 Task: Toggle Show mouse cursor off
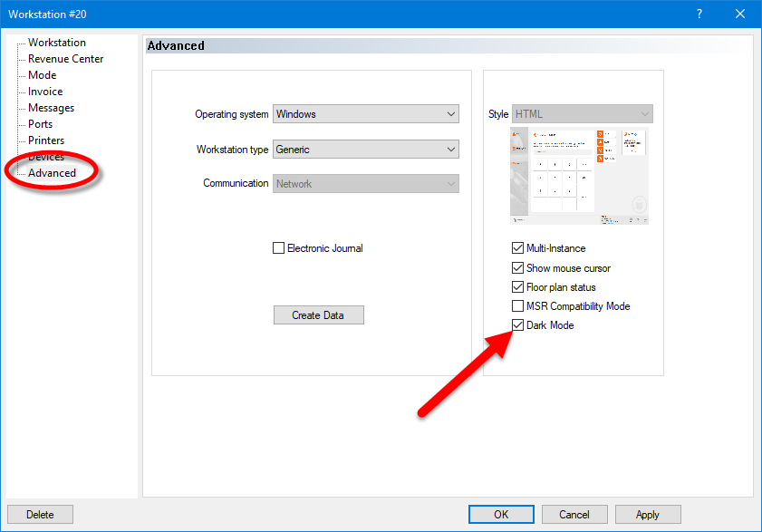pos(517,267)
